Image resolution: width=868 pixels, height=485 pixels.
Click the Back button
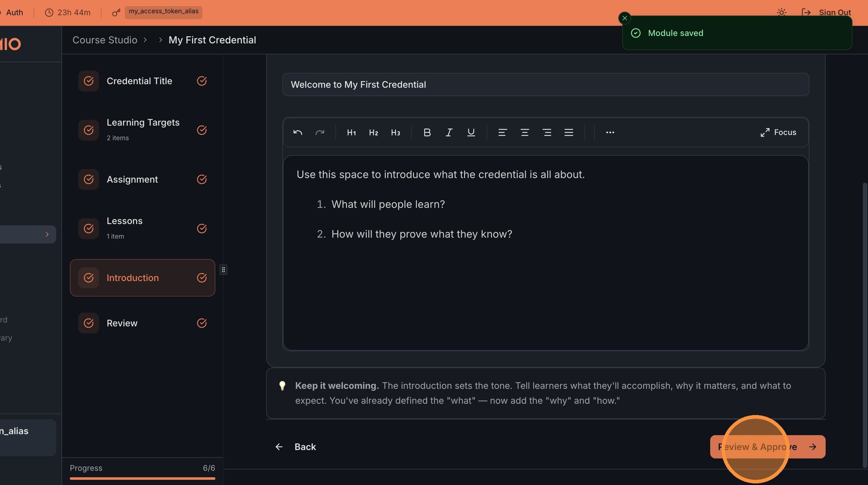click(x=296, y=446)
